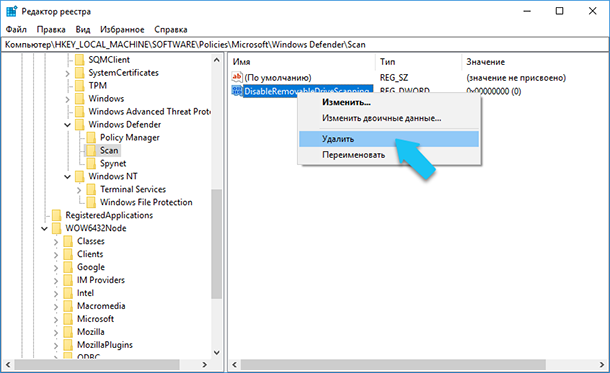The width and height of the screenshot is (610, 373).
Task: Choose Изменить... in the context menu
Action: pyautogui.click(x=389, y=102)
